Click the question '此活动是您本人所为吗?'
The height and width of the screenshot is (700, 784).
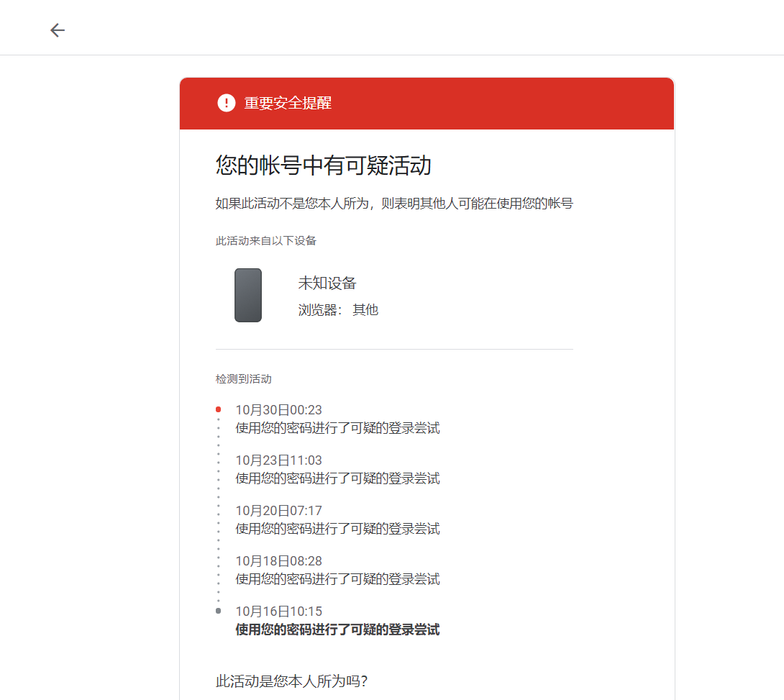(x=291, y=681)
